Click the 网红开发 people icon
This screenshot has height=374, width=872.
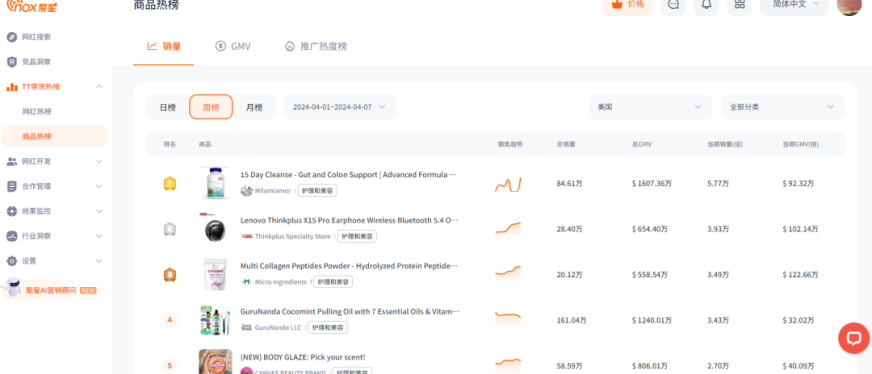12,161
